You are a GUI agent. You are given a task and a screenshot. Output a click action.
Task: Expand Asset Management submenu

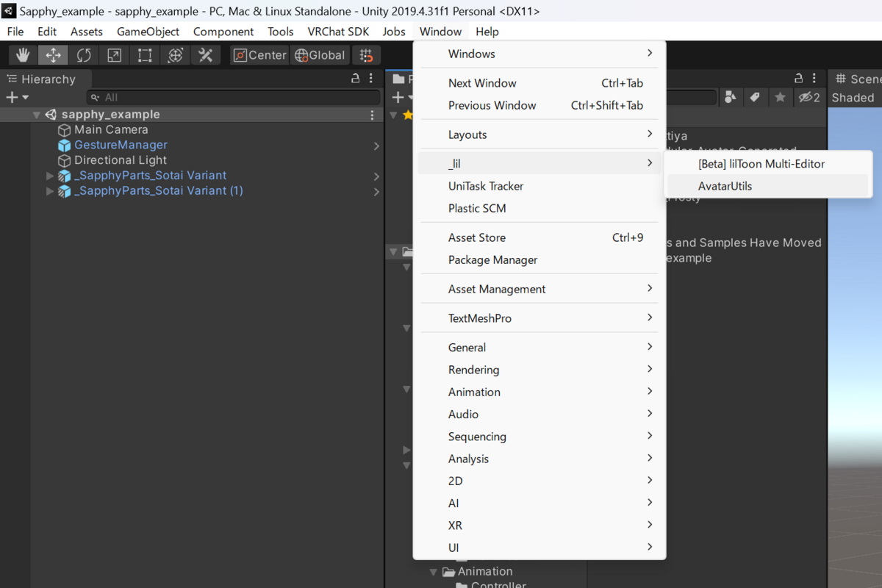click(540, 289)
